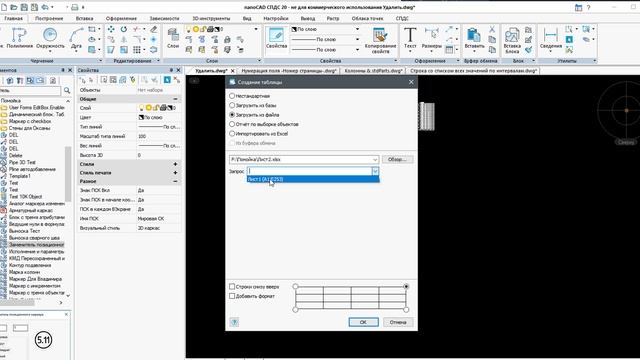Click the search magnifier in the left panel

(x=67, y=91)
